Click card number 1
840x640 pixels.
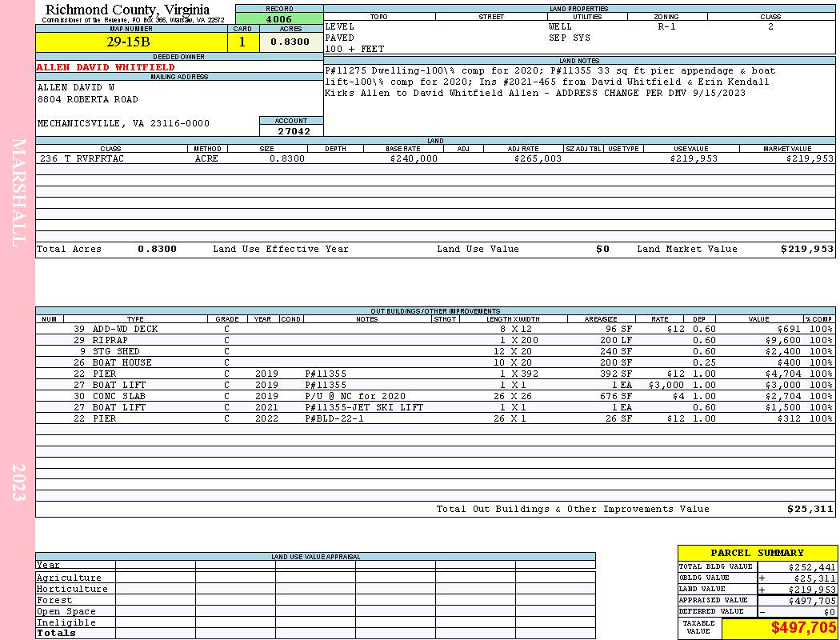pos(242,42)
